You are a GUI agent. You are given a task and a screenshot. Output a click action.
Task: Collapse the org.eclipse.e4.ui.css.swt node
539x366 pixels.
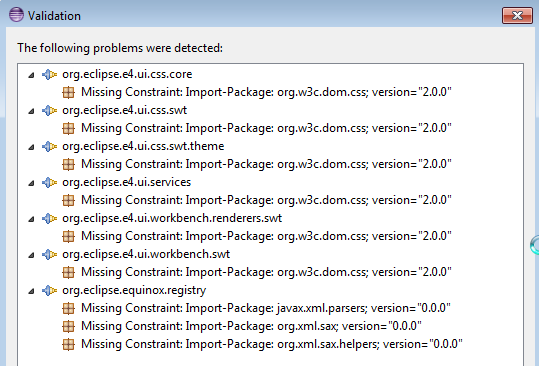pos(31,111)
